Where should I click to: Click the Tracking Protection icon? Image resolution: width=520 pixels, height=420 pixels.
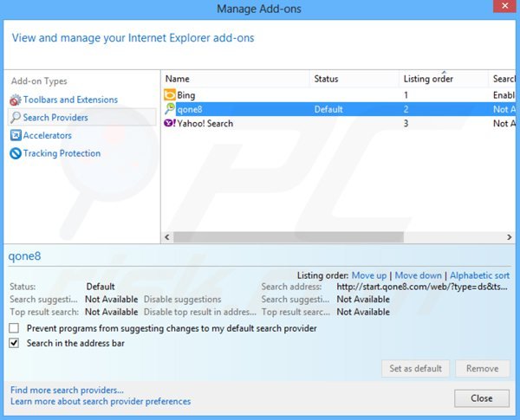16,153
